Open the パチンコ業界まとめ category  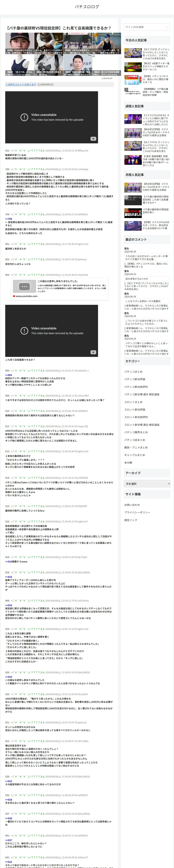(x=136, y=432)
